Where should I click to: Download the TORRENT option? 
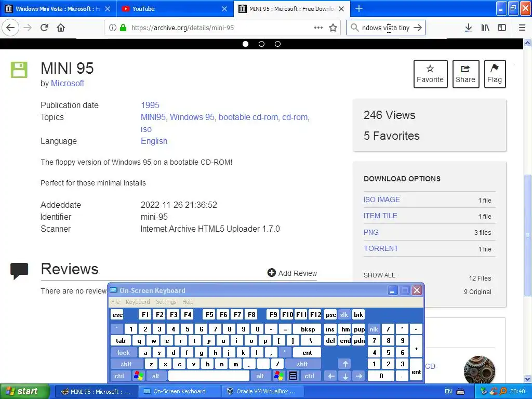381,248
